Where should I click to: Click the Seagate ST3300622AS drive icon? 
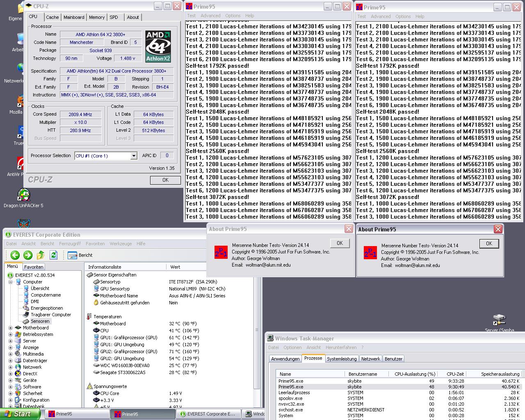[x=96, y=372]
